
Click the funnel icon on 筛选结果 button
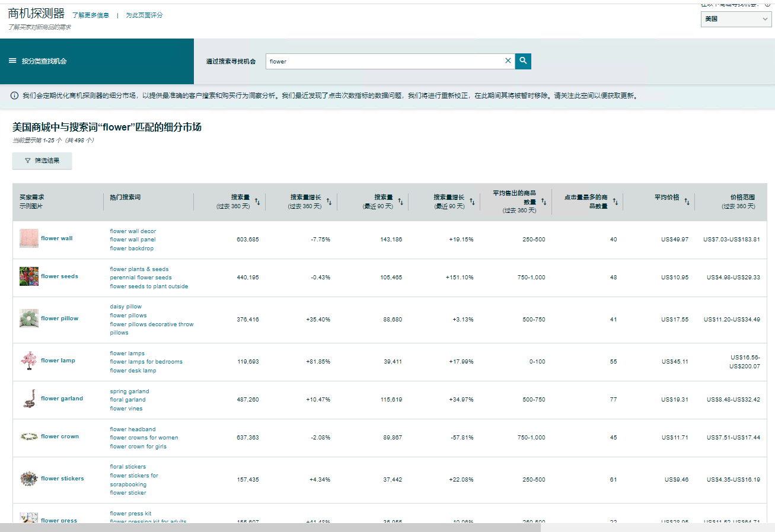tap(27, 161)
